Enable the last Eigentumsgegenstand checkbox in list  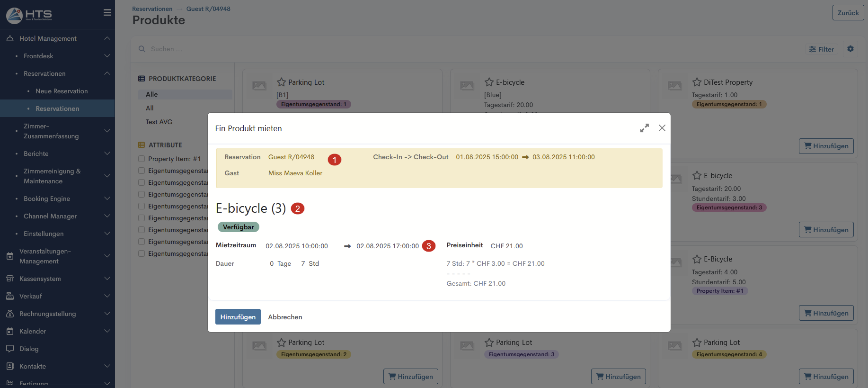pyautogui.click(x=142, y=253)
